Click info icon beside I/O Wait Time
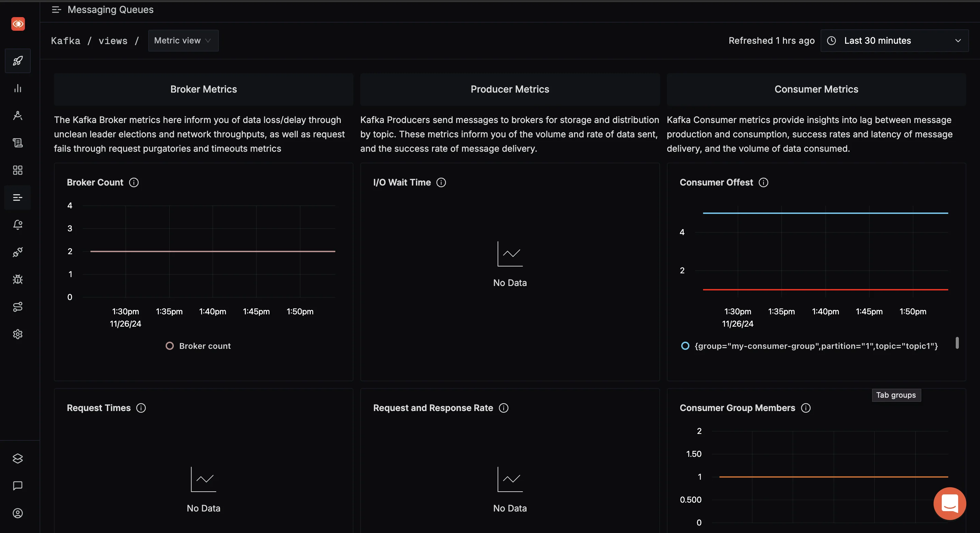This screenshot has width=980, height=533. 441,183
